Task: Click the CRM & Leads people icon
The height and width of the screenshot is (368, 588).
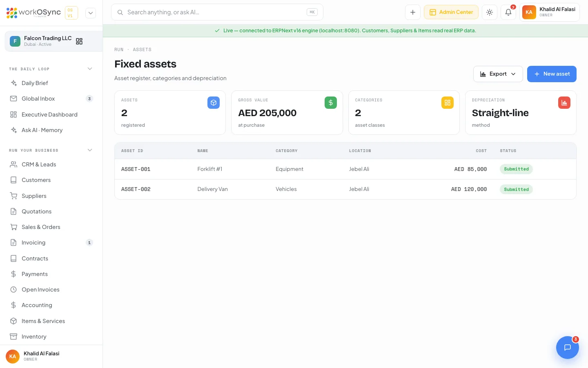Action: pos(13,164)
